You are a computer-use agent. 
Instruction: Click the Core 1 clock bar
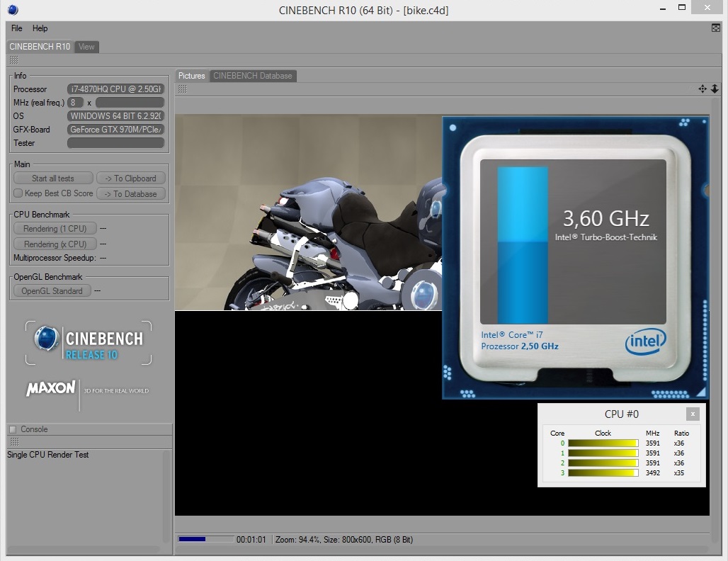603,453
